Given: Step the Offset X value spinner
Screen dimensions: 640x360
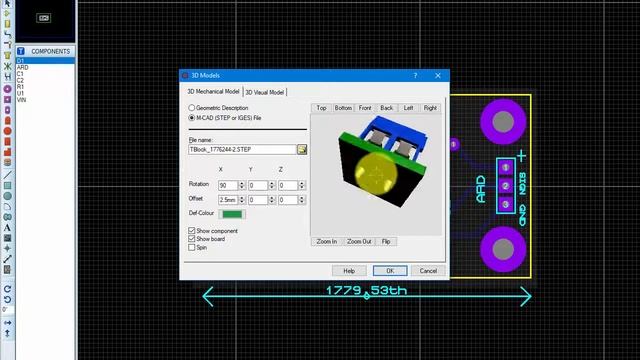Looking at the screenshot, I should 242,200.
